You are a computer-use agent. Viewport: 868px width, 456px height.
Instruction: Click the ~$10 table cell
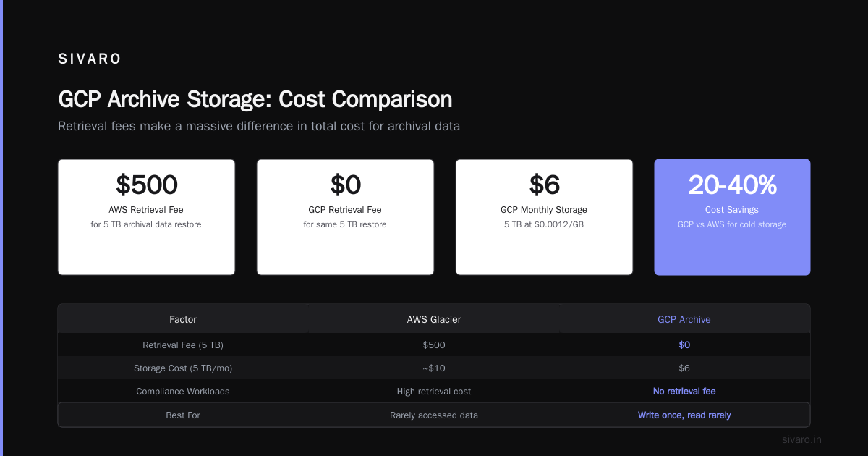coord(434,368)
